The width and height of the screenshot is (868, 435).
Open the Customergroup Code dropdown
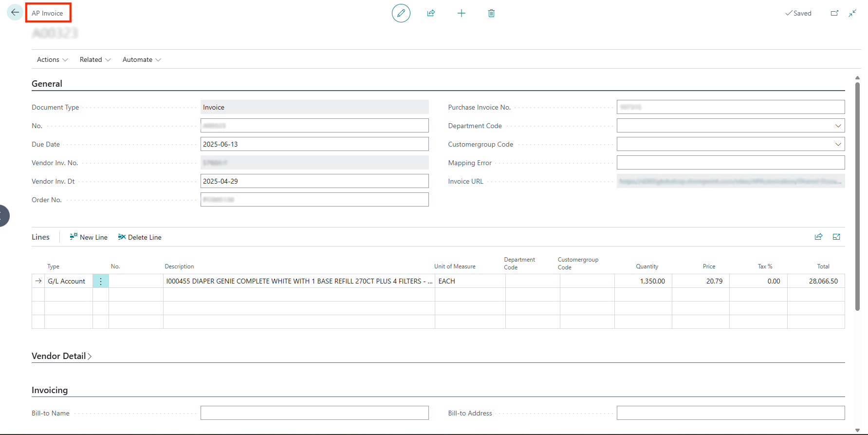[x=838, y=144]
